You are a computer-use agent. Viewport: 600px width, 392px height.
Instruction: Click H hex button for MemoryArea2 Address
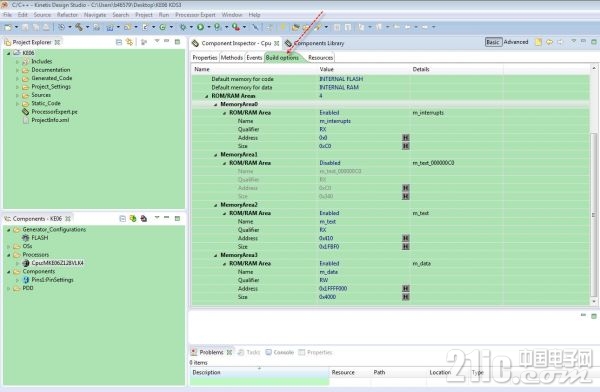click(406, 238)
